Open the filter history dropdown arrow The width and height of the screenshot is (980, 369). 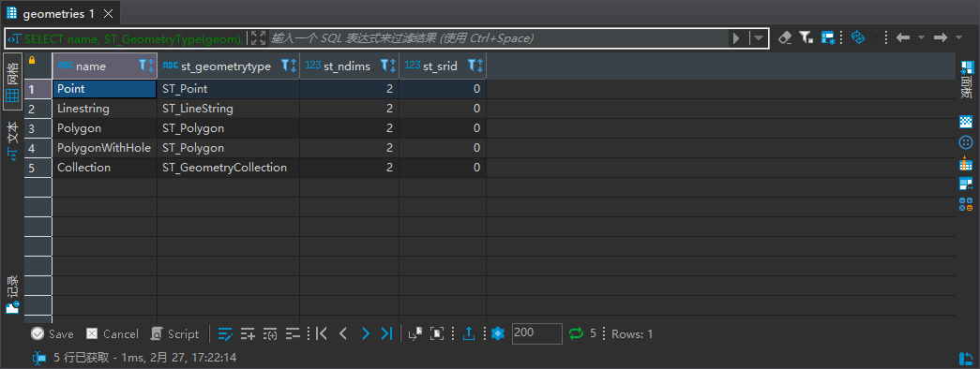coord(758,38)
